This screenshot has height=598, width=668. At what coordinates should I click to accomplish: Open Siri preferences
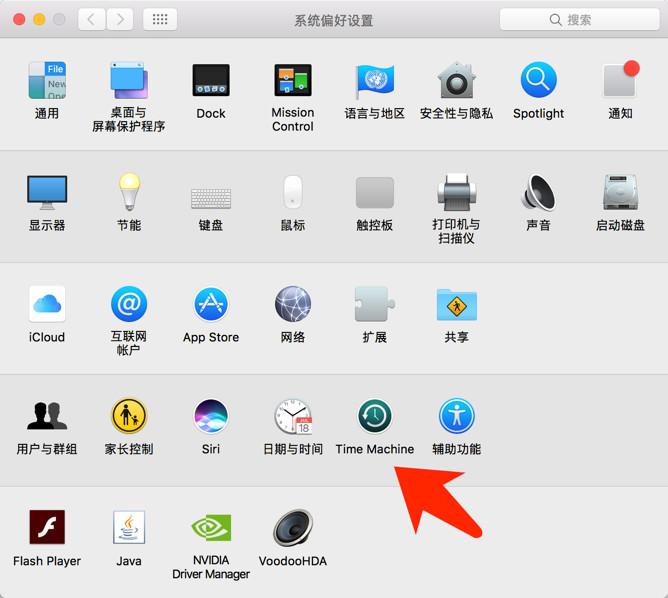coord(211,416)
